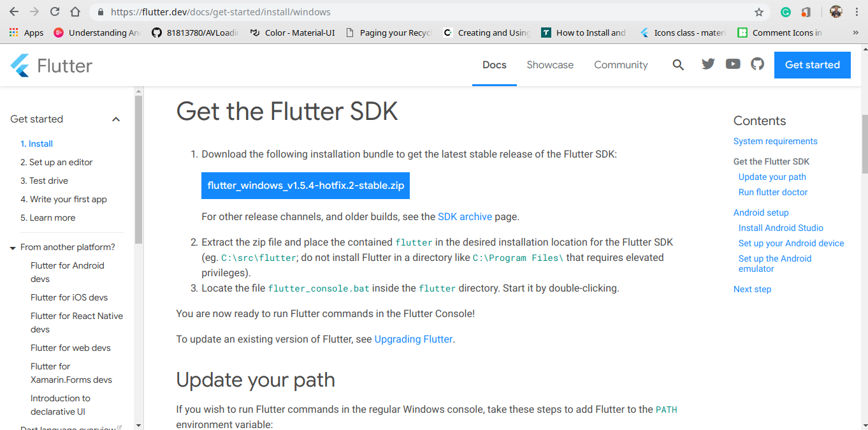Click the browser forward arrow
Screen dimensions: 868x430
pyautogui.click(x=34, y=11)
